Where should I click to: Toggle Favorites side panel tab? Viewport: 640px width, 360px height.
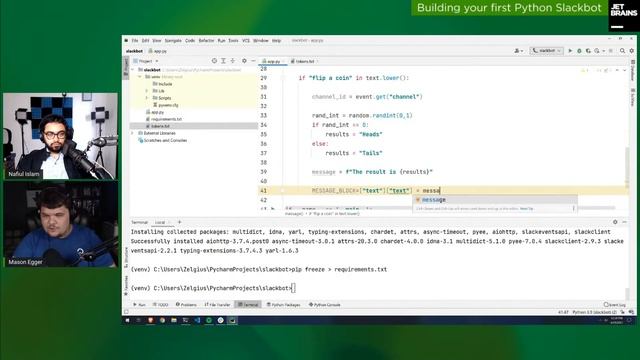[x=126, y=285]
